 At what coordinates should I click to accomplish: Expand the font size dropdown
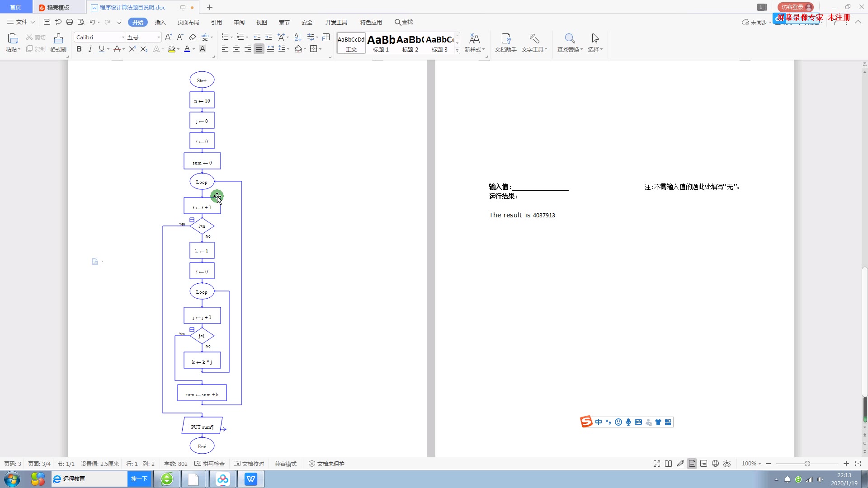click(x=159, y=37)
